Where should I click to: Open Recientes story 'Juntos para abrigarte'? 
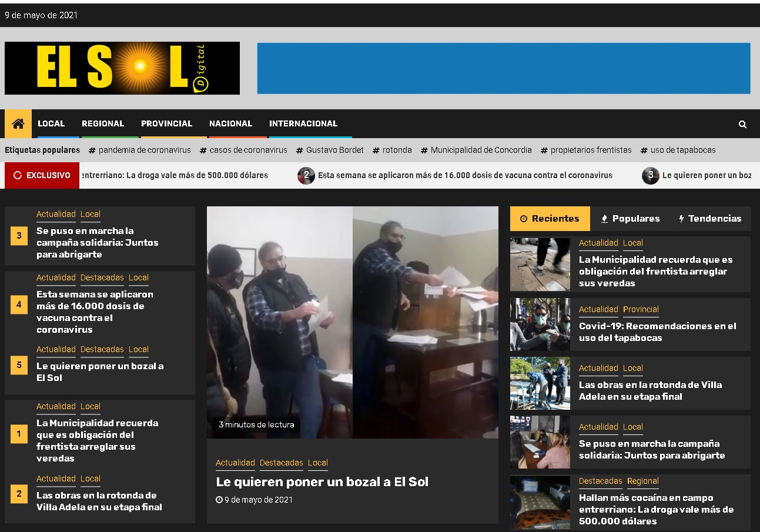(652, 449)
